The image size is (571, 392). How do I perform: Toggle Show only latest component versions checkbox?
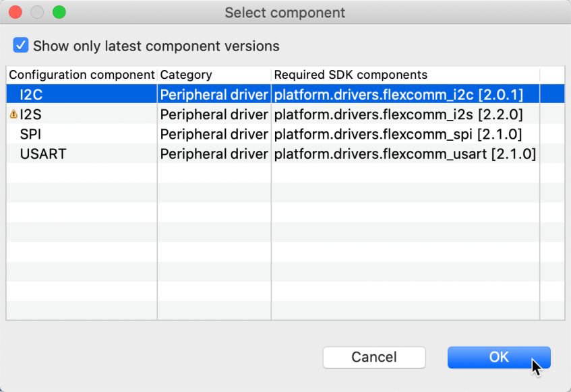[21, 46]
